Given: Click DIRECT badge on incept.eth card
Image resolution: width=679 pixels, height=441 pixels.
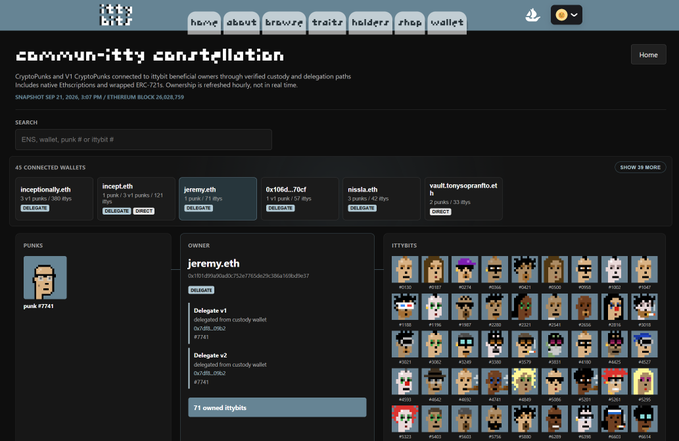Looking at the screenshot, I should click(144, 211).
